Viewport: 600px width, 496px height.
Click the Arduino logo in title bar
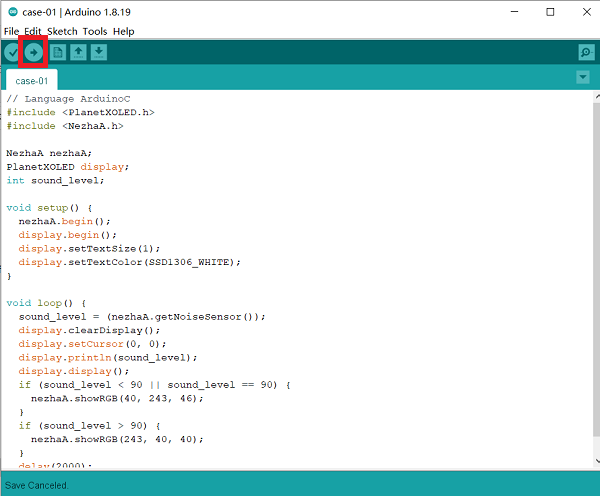click(x=13, y=12)
